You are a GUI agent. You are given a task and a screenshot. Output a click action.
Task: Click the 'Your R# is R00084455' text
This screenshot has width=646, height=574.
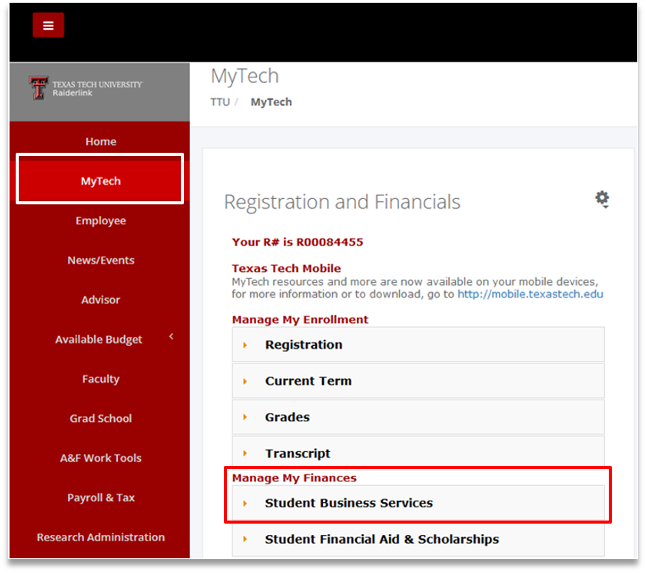coord(297,242)
